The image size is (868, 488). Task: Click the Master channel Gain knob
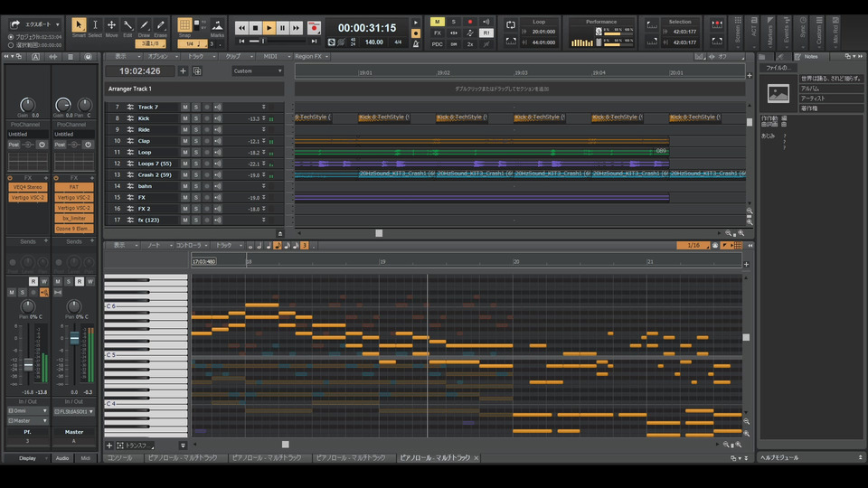pos(62,105)
